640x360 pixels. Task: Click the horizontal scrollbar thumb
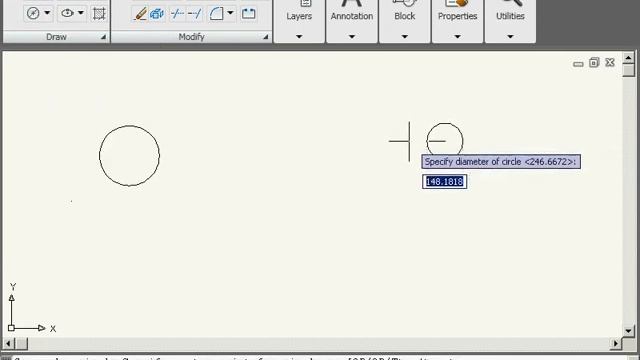22,344
